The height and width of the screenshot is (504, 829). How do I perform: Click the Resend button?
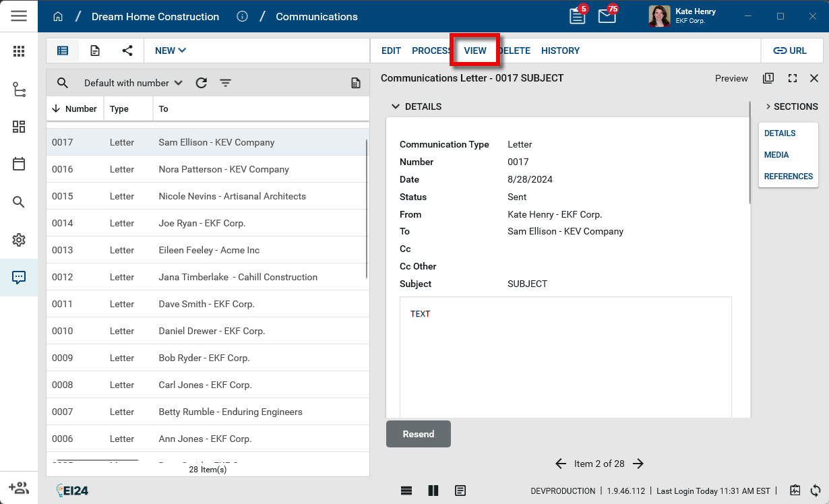[x=418, y=434]
